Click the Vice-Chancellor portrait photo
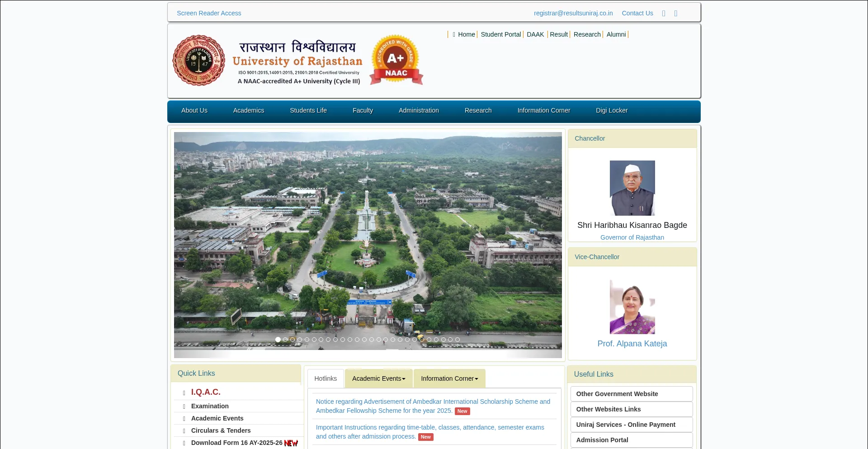Screen dimensions: 868x449 [x=632, y=307]
